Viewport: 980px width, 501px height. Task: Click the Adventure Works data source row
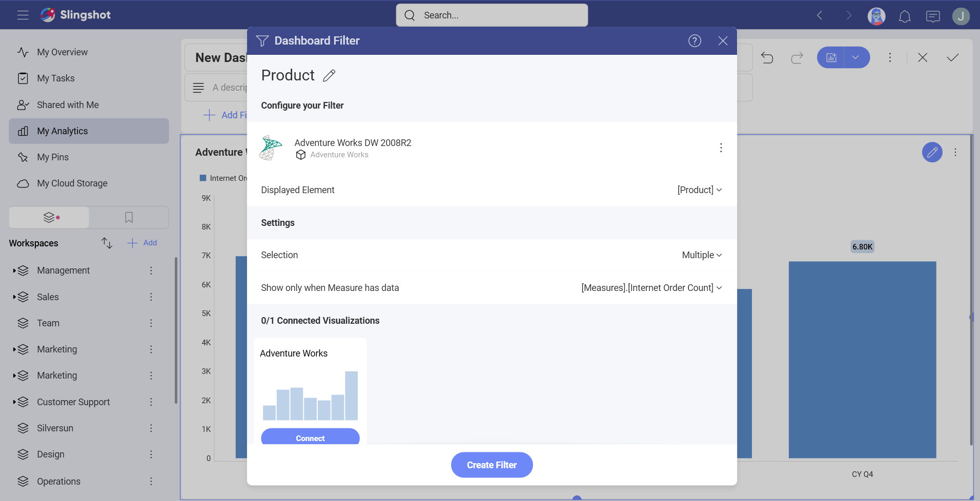[x=492, y=148]
